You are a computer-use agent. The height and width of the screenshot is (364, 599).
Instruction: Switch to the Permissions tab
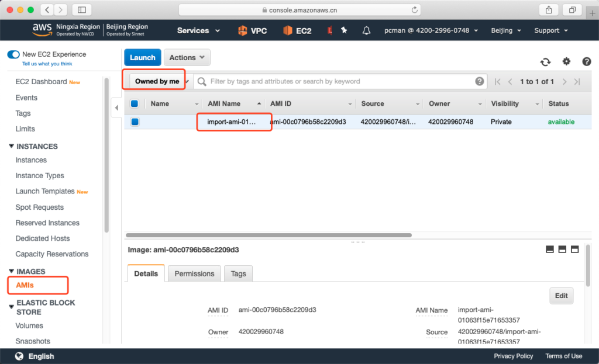194,273
